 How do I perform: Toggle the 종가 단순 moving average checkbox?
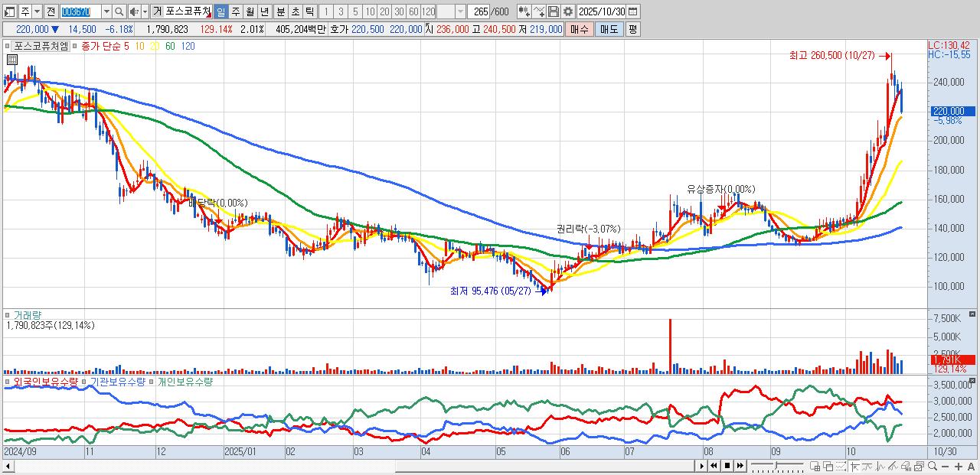click(x=76, y=46)
